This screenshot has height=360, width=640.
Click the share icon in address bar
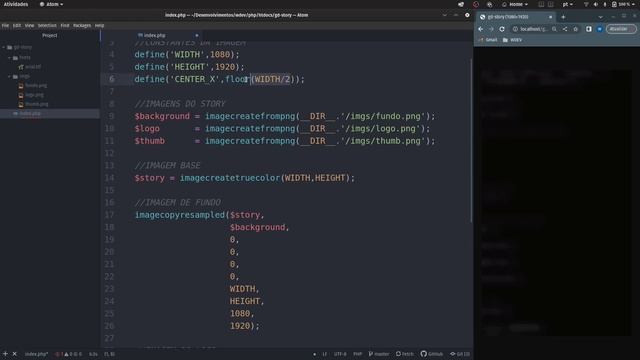(565, 29)
